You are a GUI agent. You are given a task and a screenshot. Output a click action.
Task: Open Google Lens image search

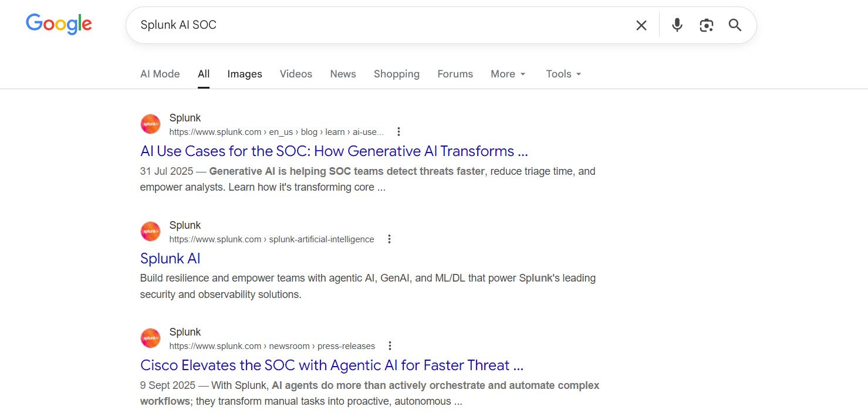click(706, 25)
